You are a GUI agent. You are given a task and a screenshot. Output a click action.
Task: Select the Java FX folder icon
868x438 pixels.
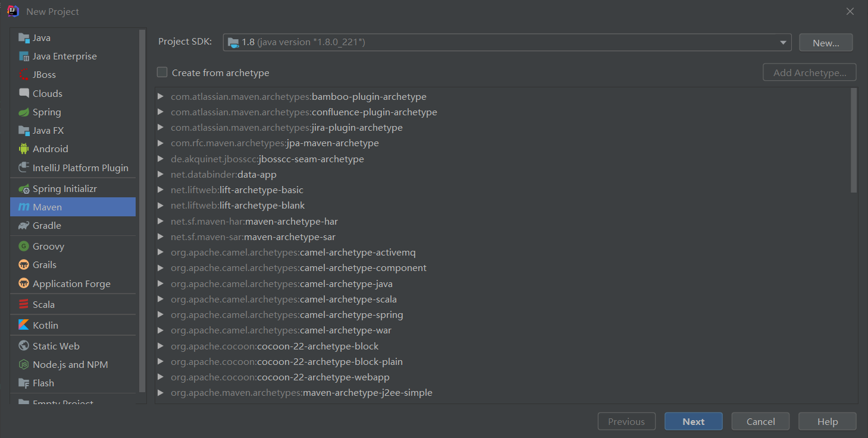tap(24, 131)
